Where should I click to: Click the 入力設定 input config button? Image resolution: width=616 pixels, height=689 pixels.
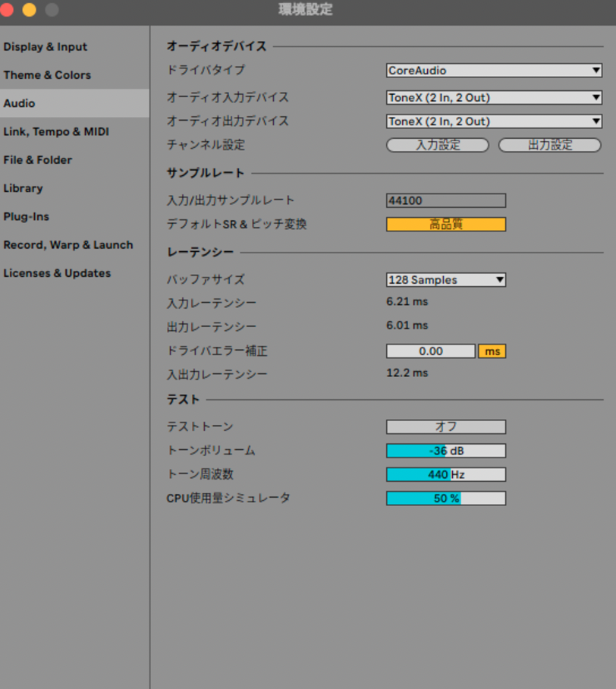coord(438,145)
